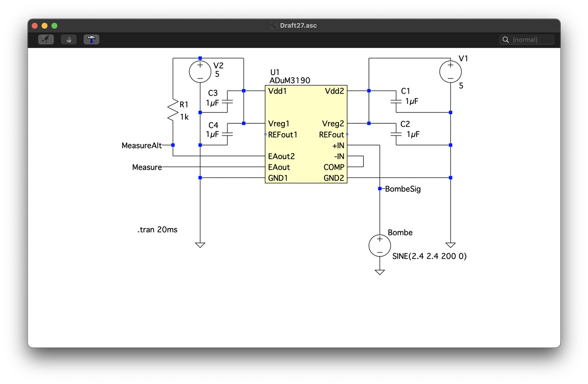
Task: Select the C1 capacitor symbol
Action: [x=396, y=102]
